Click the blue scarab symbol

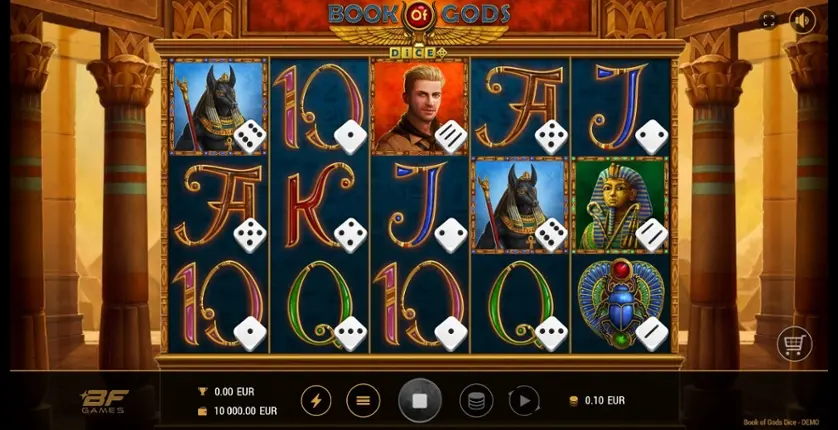[x=620, y=303]
